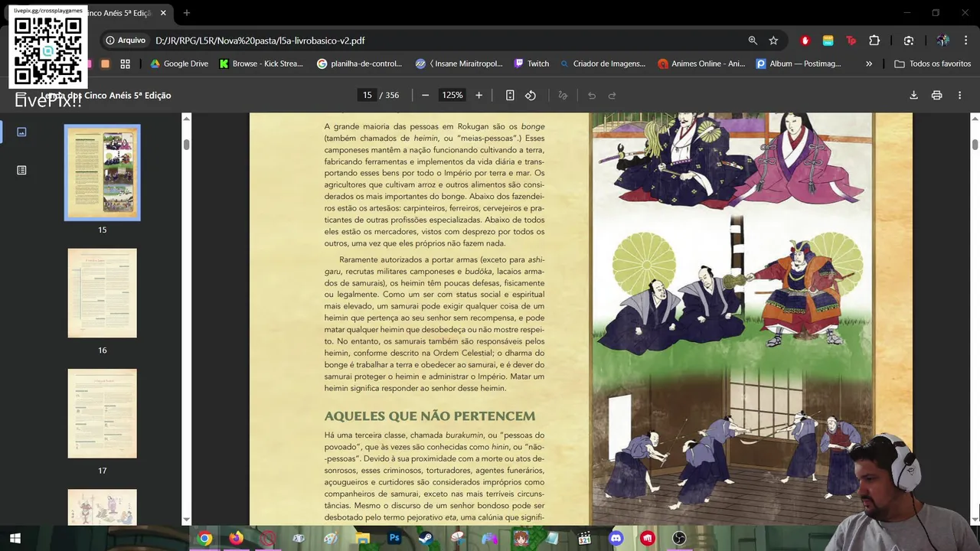Print the PDF document
The width and height of the screenshot is (980, 551).
pyautogui.click(x=936, y=95)
